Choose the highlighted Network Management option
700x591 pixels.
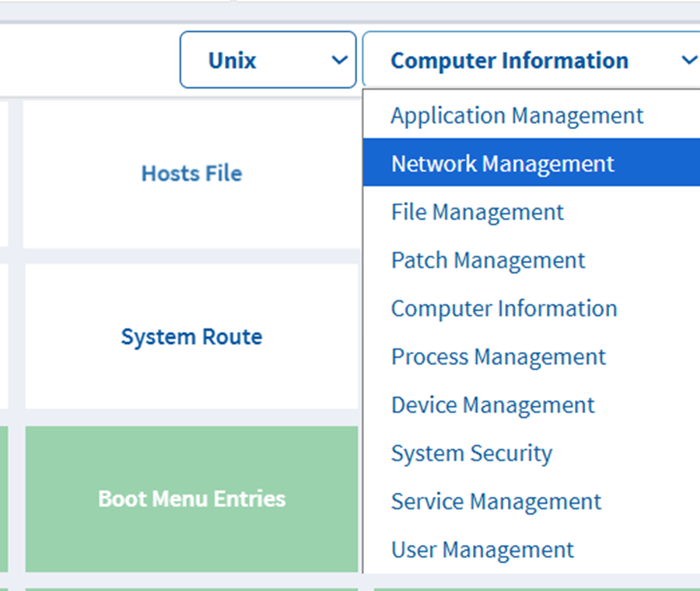[502, 163]
